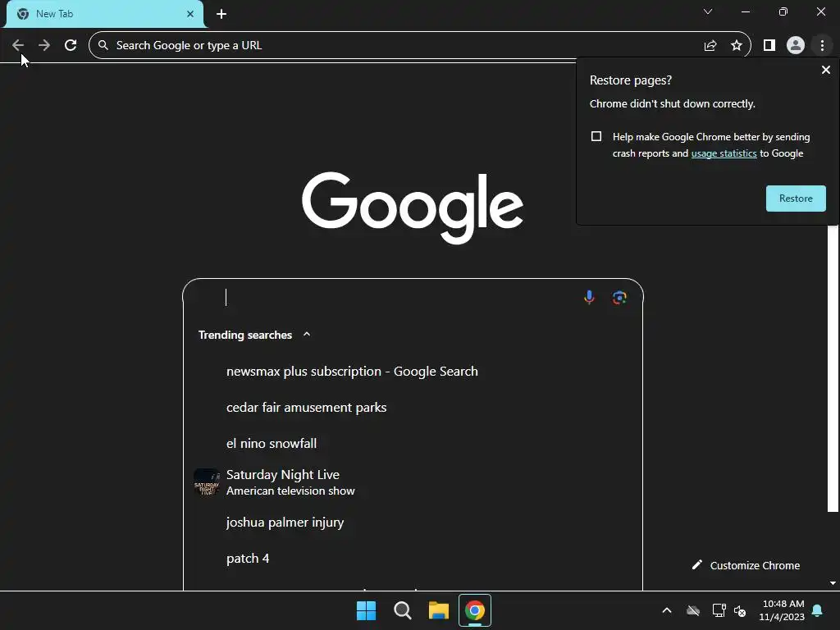Reload the page
Screen dimensions: 840x630
71,46
